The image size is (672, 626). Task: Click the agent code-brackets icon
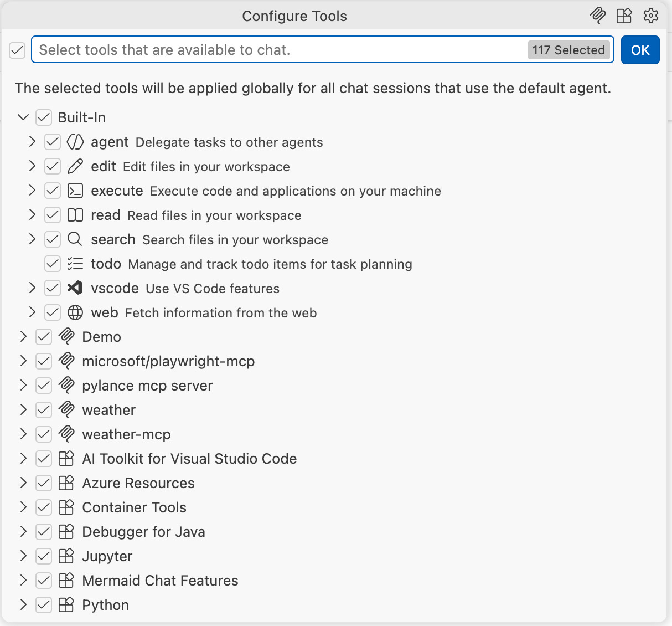pyautogui.click(x=75, y=142)
